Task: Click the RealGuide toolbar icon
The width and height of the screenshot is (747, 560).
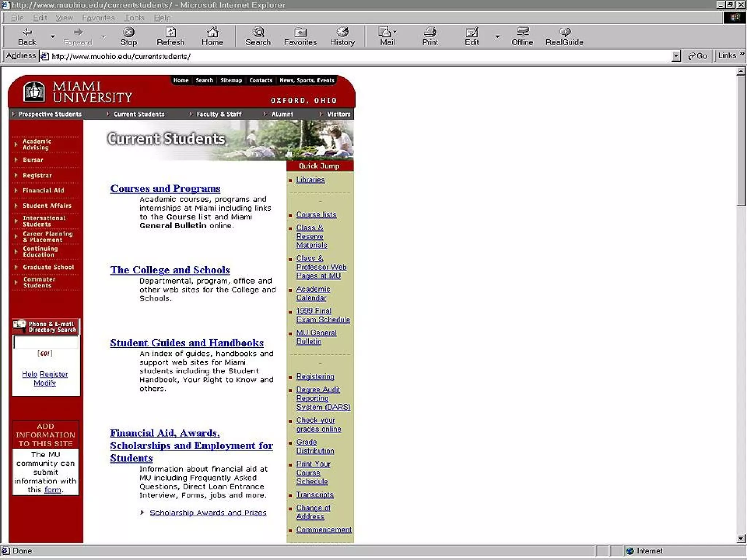Action: [x=564, y=32]
